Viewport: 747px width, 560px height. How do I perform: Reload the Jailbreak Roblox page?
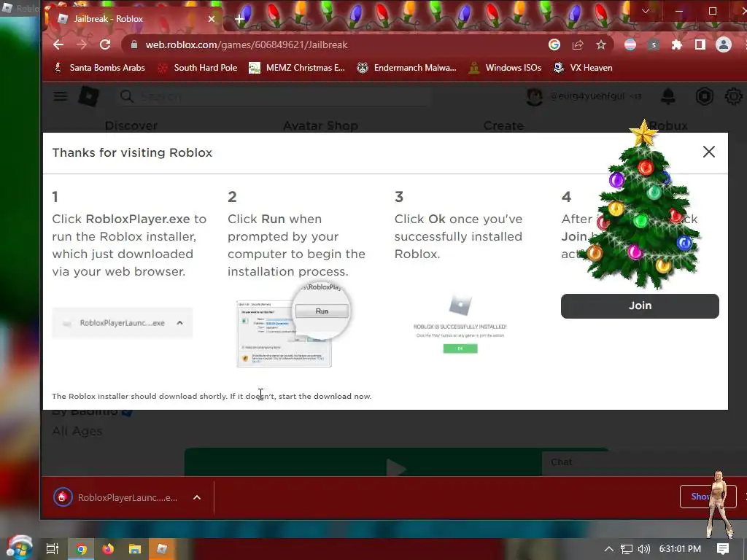tap(105, 44)
